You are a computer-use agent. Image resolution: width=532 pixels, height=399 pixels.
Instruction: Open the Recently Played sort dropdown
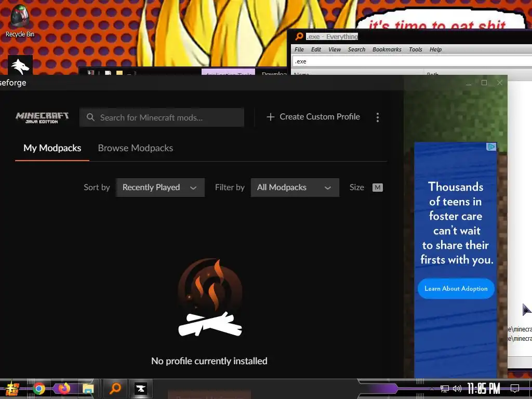point(160,187)
